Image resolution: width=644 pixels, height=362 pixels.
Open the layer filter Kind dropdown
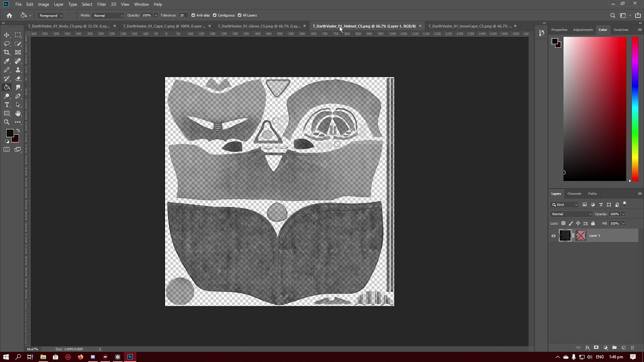pyautogui.click(x=565, y=205)
